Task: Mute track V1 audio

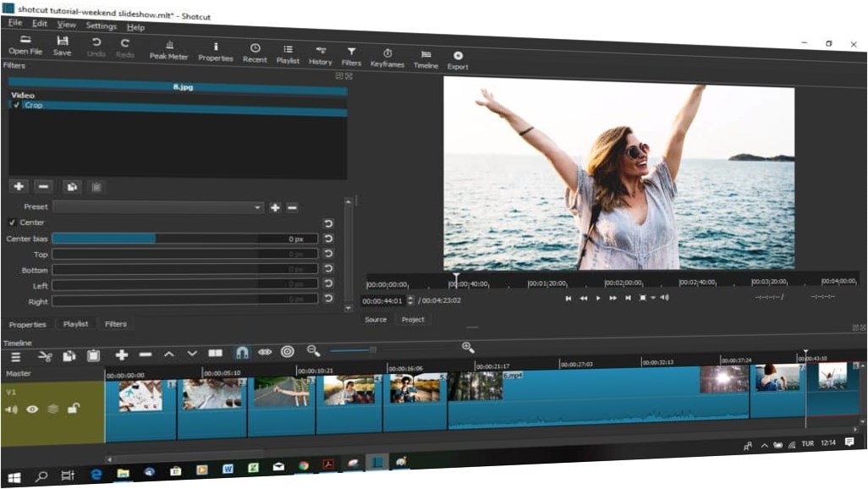Action: coord(11,409)
